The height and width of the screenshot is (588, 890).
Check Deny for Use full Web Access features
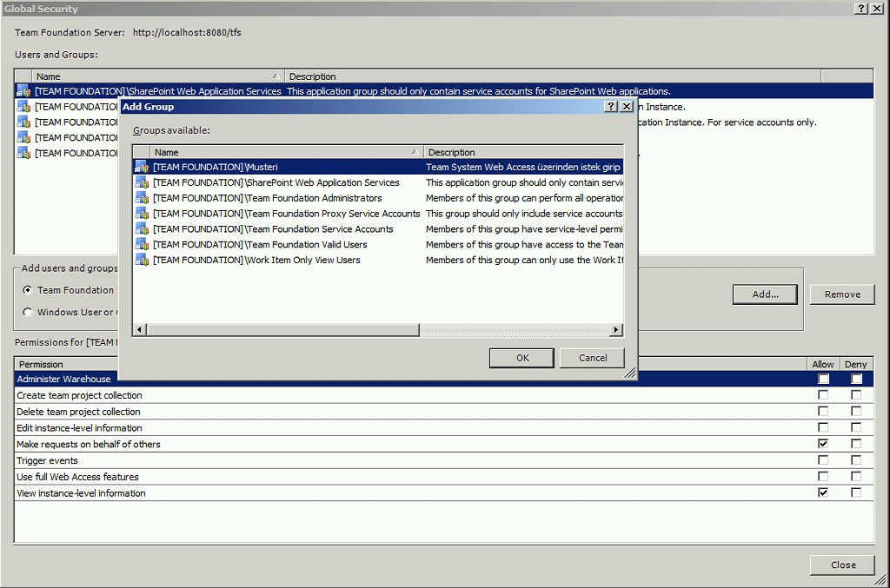pos(856,476)
